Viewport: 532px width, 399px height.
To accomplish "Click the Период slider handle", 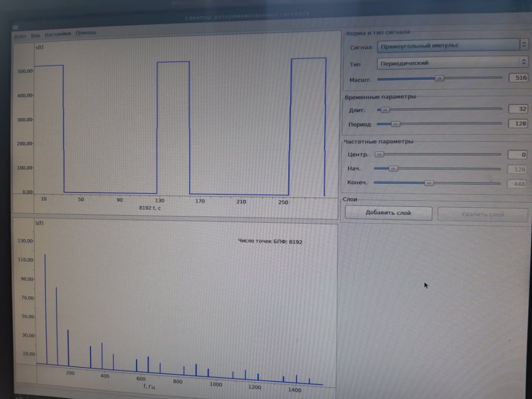I will [395, 124].
